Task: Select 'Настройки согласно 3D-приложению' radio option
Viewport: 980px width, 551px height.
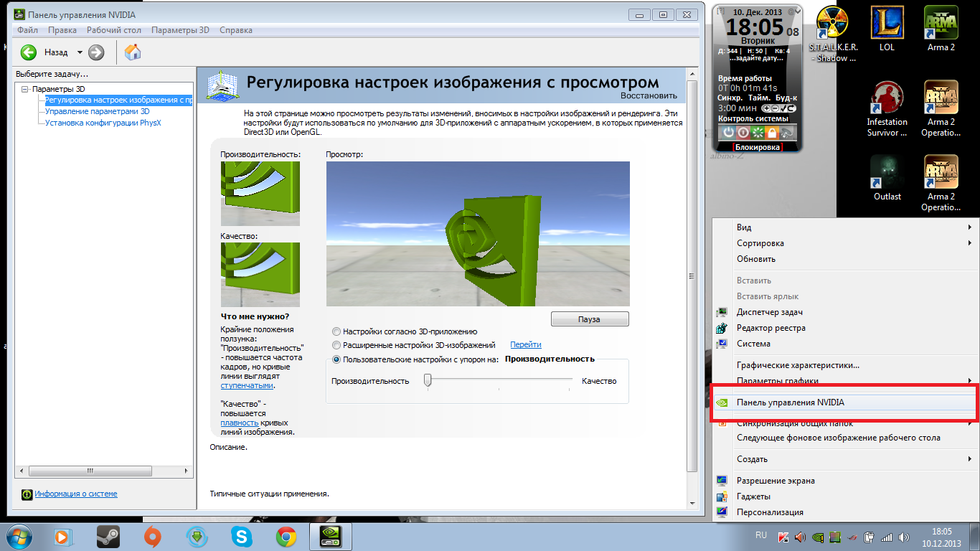Action: (336, 331)
